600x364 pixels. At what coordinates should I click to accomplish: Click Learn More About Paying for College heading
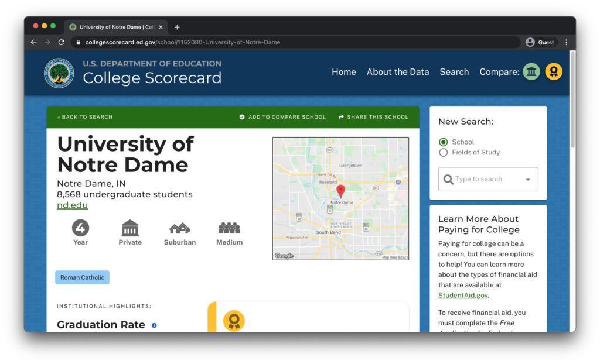[x=479, y=224]
